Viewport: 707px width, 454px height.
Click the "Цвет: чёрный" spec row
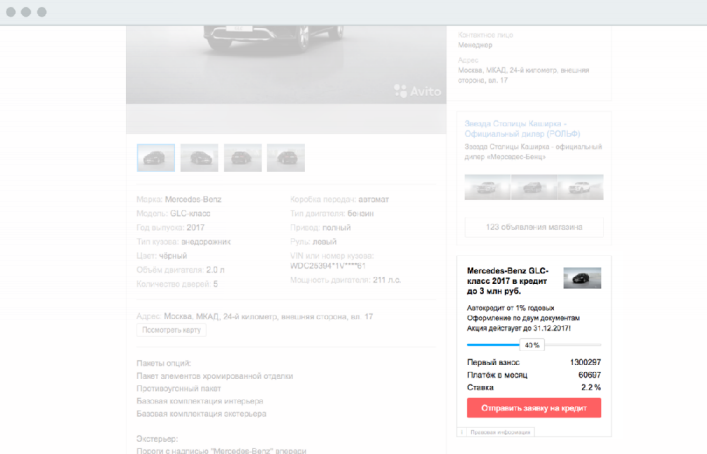[161, 256]
